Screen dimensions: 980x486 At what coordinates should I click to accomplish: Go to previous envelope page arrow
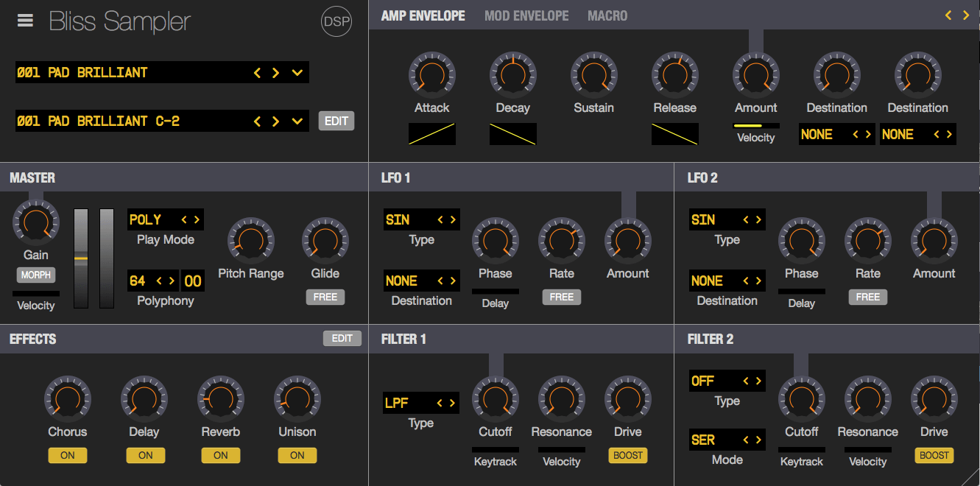click(949, 15)
